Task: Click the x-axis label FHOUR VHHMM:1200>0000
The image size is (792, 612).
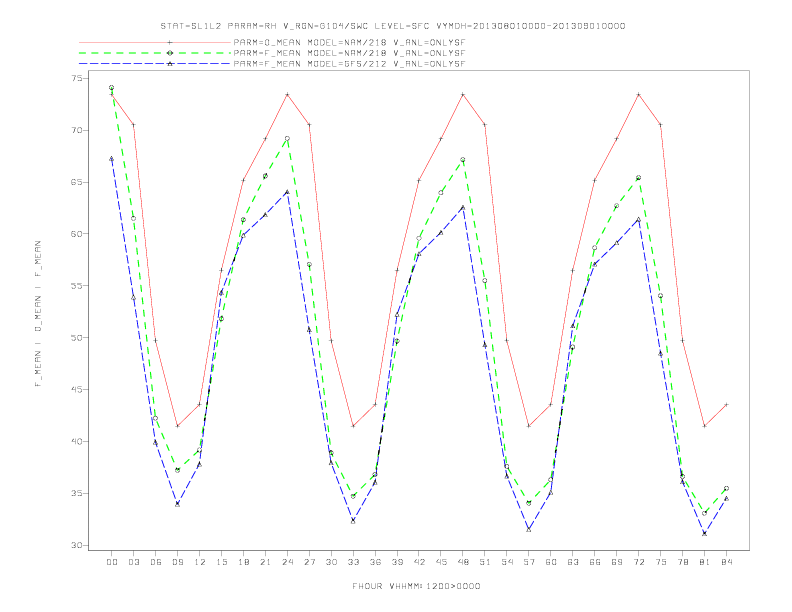Action: click(x=416, y=586)
